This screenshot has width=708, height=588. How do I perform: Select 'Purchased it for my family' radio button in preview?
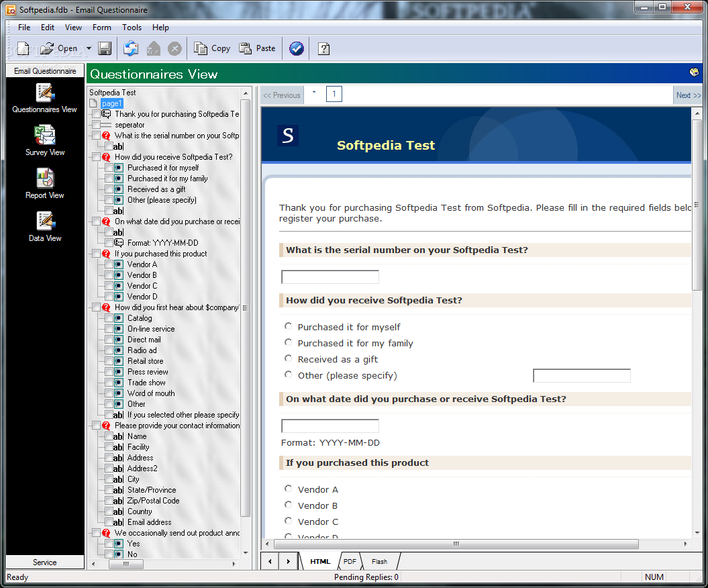pos(288,342)
